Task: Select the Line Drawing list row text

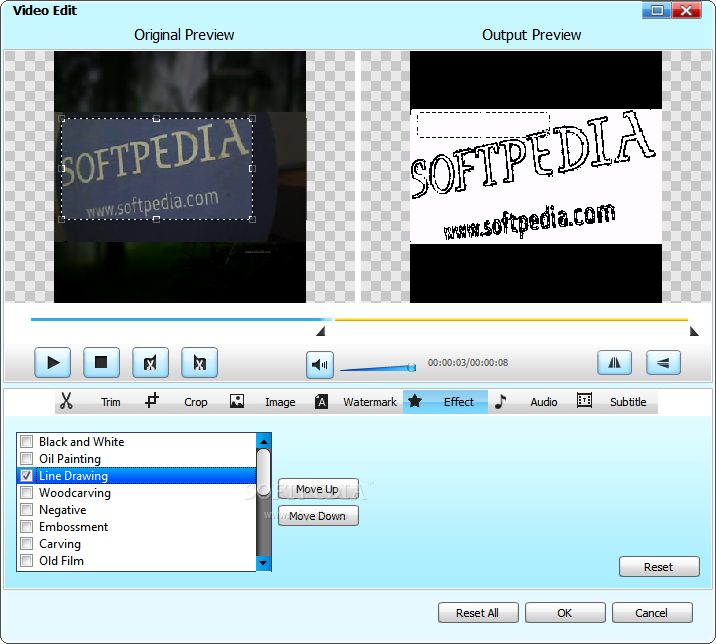Action: [73, 476]
